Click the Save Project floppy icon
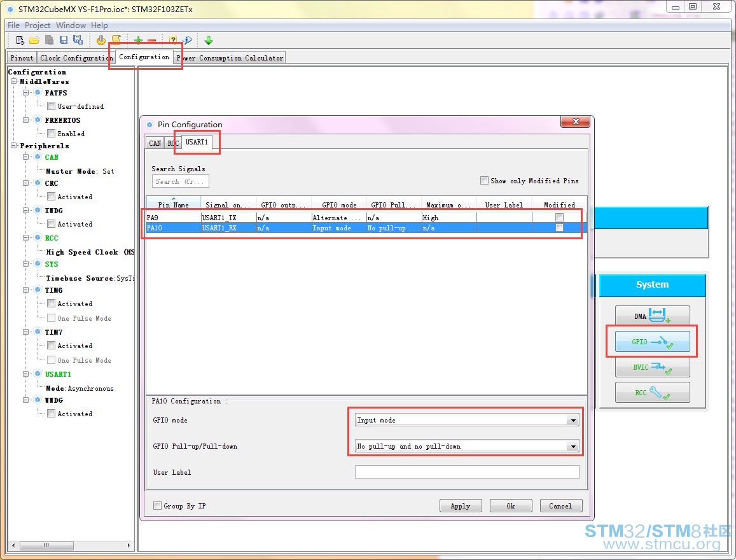736x560 pixels. (x=64, y=40)
